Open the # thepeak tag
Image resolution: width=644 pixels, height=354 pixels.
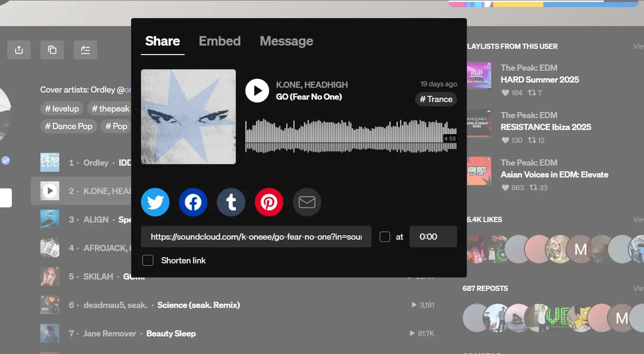coord(111,109)
